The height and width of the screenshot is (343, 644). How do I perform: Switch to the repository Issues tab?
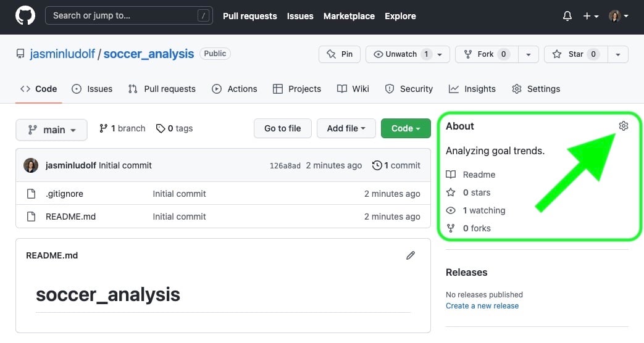tap(92, 89)
